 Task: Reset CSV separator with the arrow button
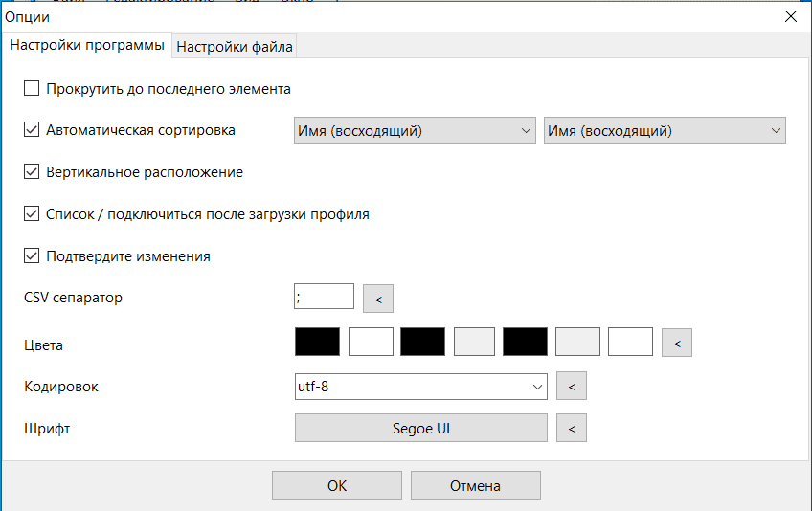coord(378,300)
